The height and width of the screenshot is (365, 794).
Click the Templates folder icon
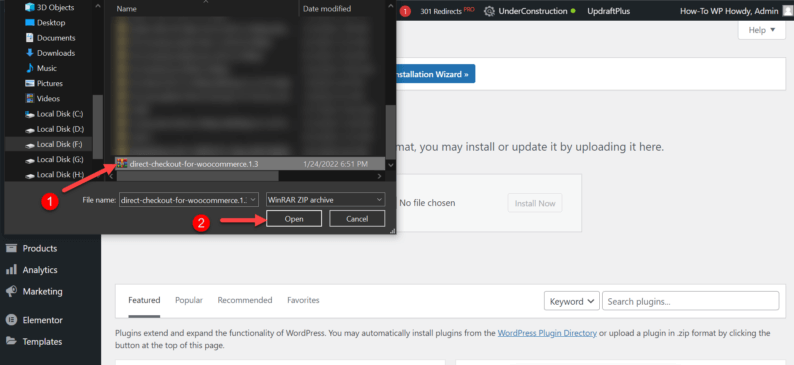11,342
